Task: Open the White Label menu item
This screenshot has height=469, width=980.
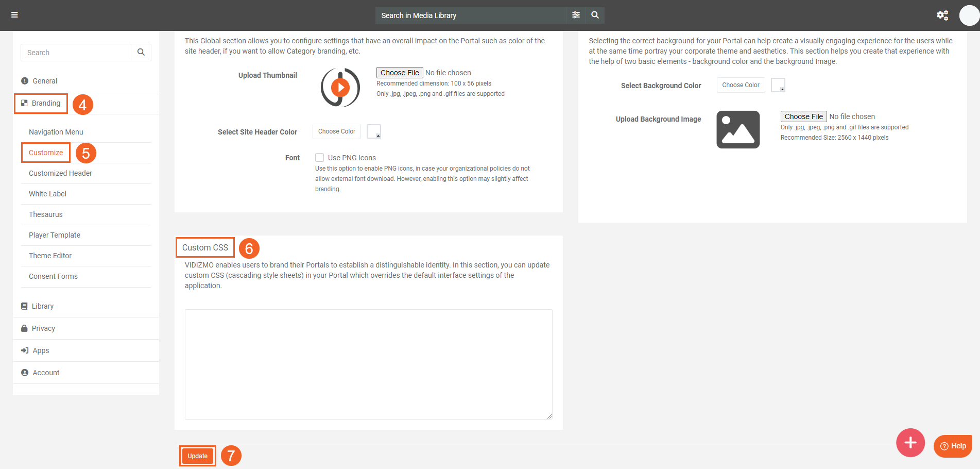Action: (47, 194)
